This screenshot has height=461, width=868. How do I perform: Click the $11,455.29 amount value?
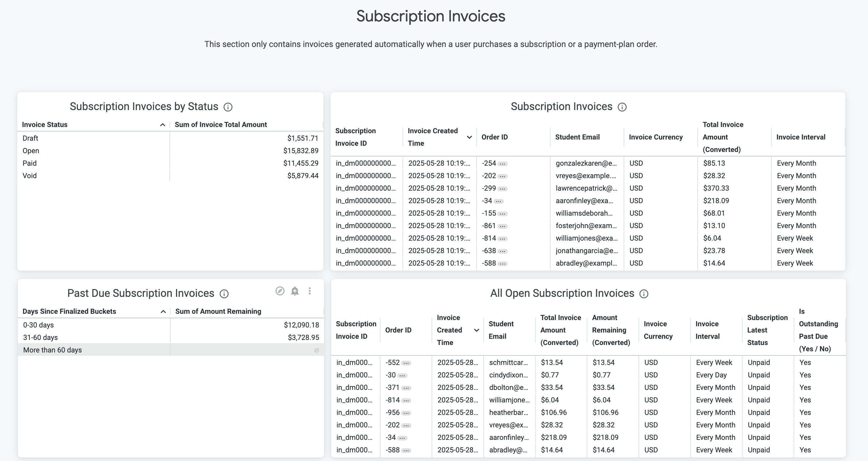pyautogui.click(x=301, y=163)
